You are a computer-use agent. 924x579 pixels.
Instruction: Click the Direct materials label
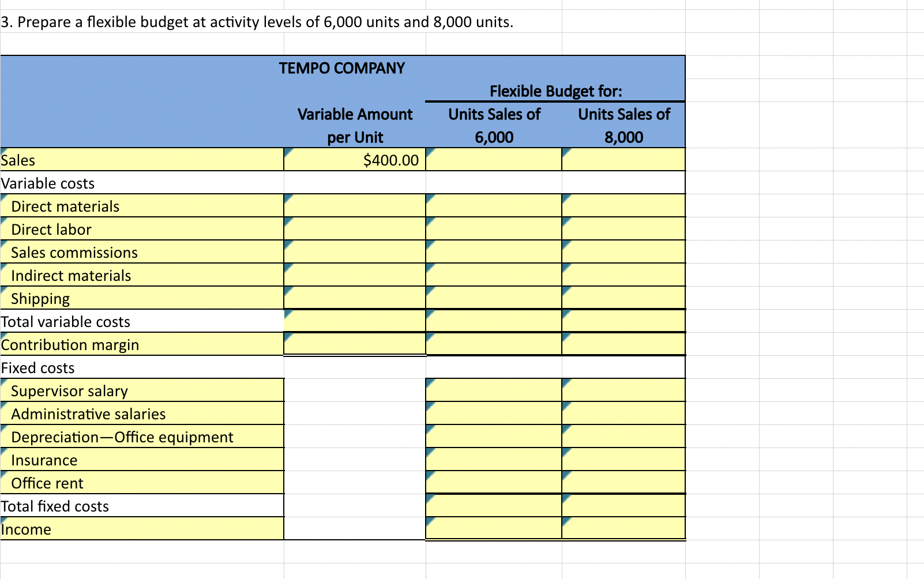tap(65, 206)
